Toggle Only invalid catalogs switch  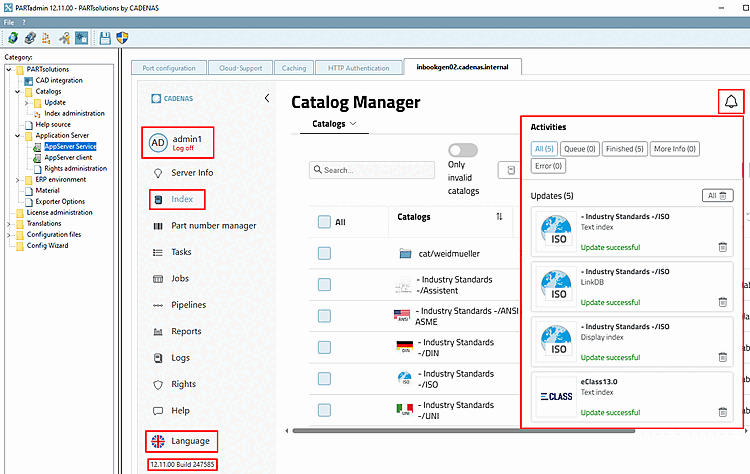(463, 150)
